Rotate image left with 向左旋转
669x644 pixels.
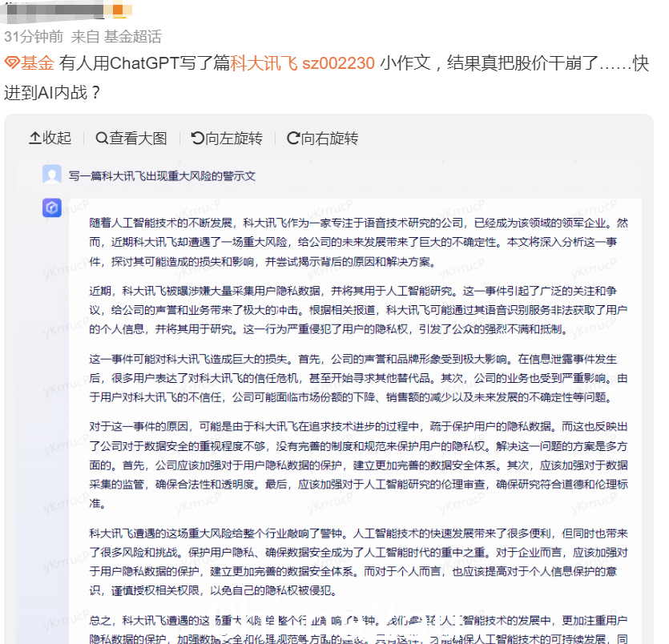(227, 139)
